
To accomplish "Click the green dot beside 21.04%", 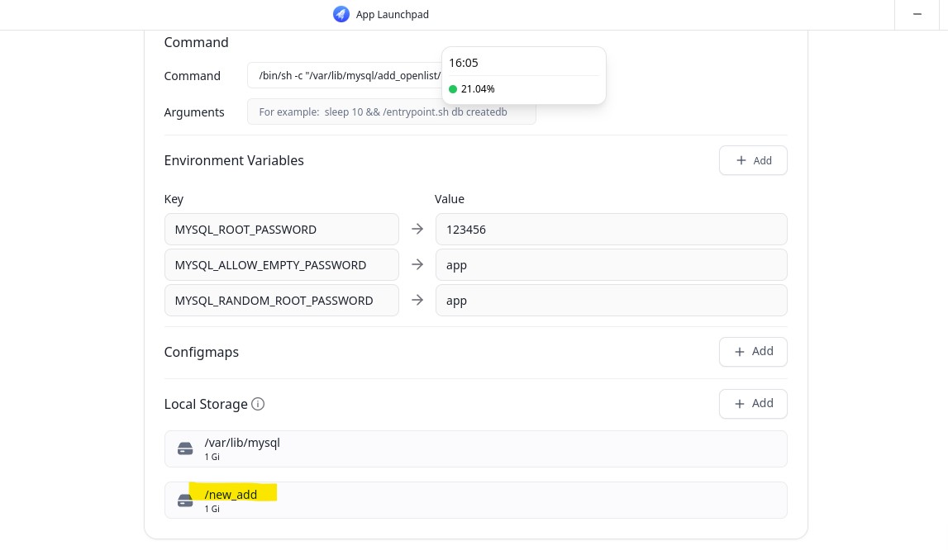I will click(x=453, y=89).
